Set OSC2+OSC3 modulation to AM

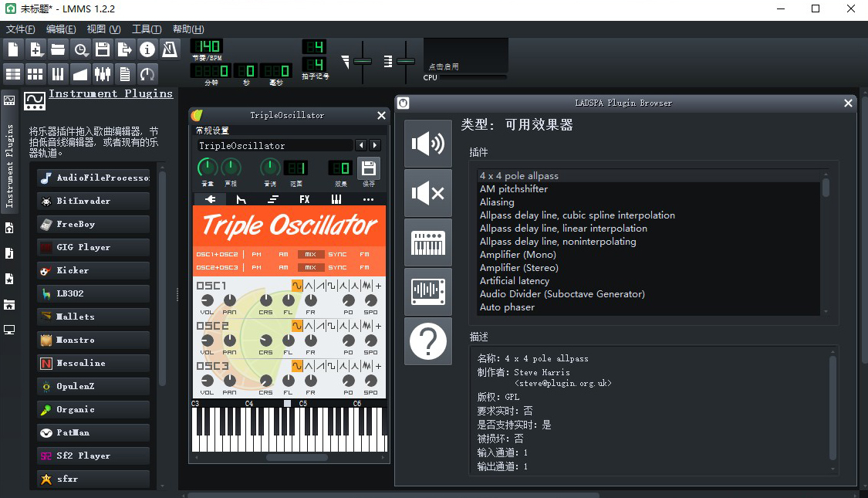[x=283, y=268]
